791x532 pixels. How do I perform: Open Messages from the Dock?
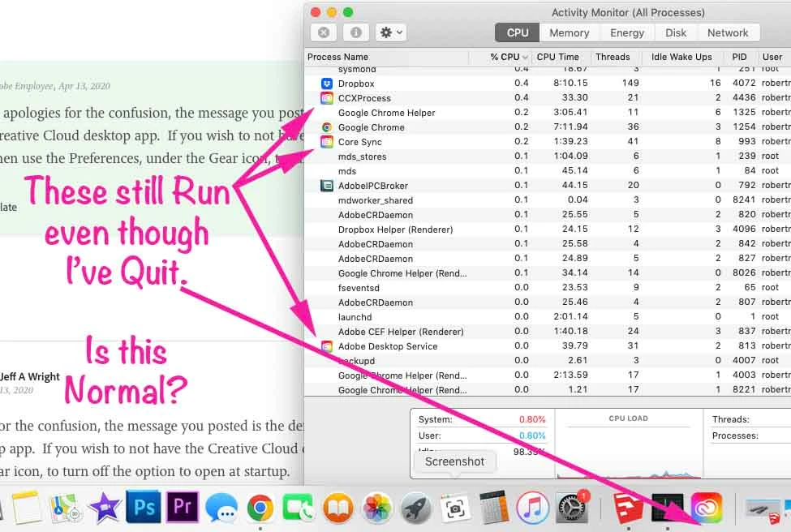click(x=221, y=508)
